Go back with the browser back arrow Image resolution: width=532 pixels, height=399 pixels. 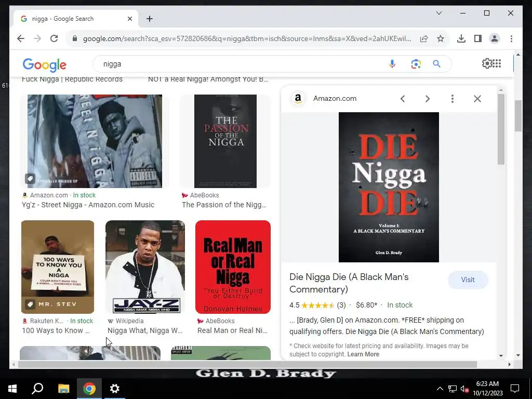pos(21,38)
